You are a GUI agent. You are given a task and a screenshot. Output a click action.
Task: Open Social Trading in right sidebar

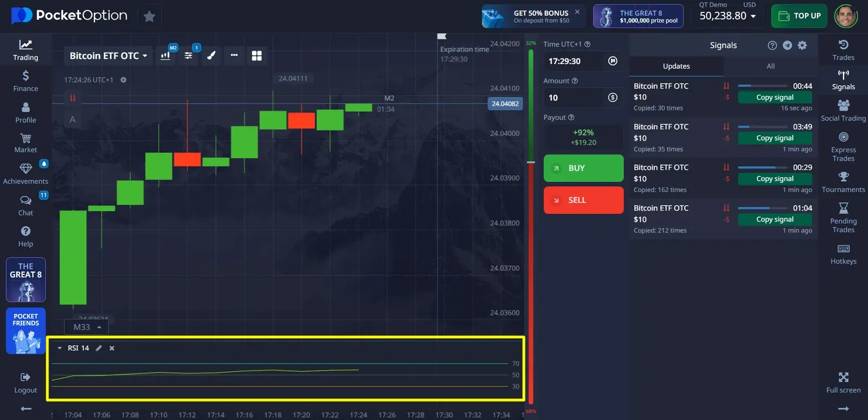coord(843,110)
